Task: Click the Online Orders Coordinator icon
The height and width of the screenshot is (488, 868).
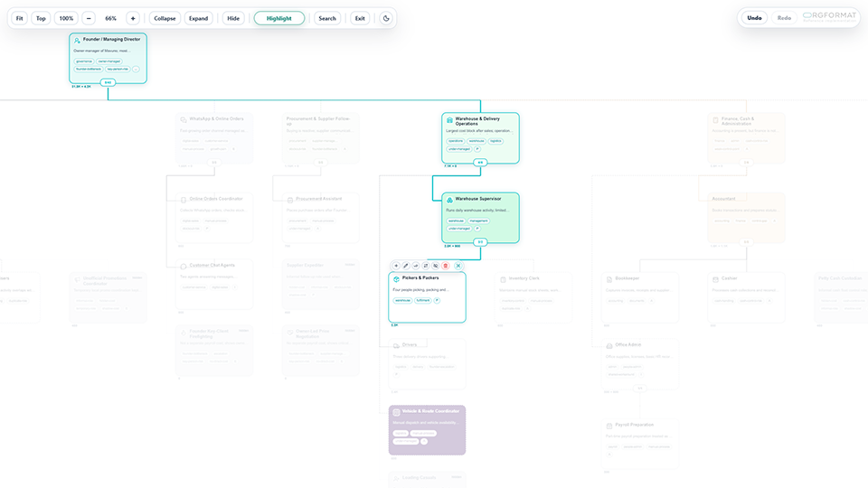Action: 184,200
